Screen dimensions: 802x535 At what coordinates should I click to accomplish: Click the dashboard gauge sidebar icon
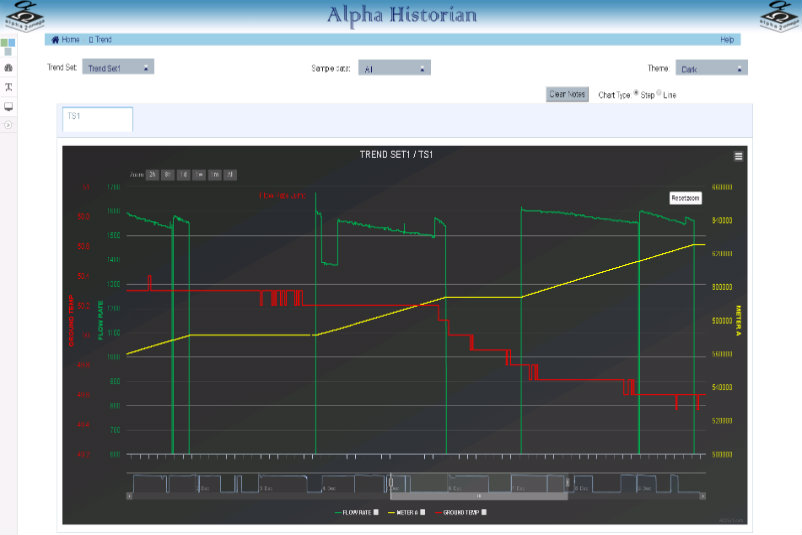9,67
